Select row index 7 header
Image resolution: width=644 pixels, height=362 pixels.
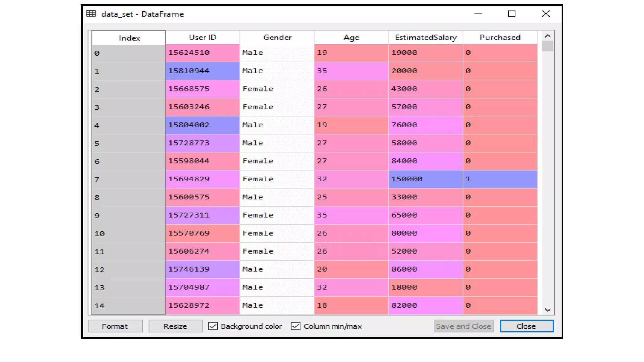click(x=128, y=179)
